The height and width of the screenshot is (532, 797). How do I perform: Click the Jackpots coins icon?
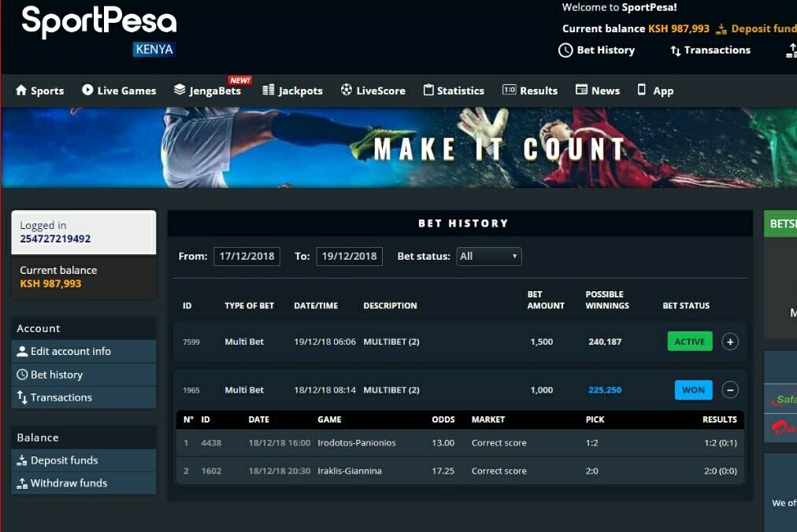click(269, 90)
